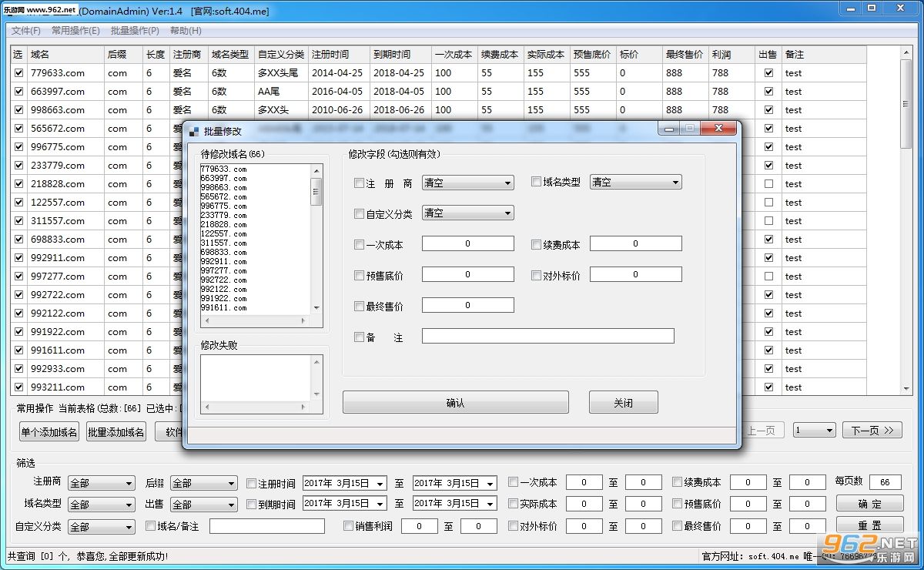
Task: Click the 备注 text field in dialog
Action: click(x=548, y=336)
